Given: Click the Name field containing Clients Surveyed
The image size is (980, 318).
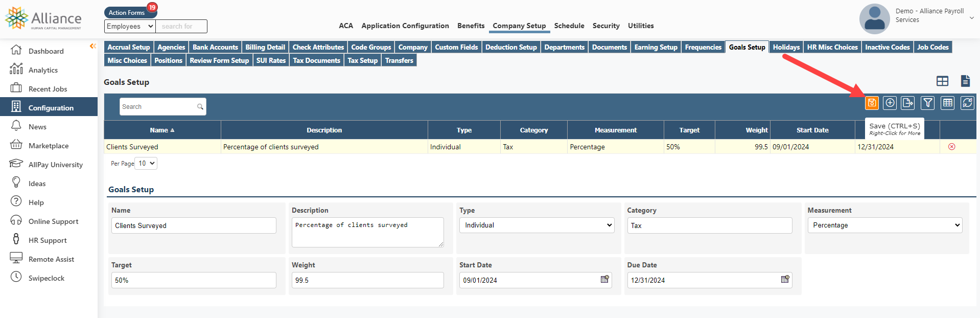Looking at the screenshot, I should point(194,225).
